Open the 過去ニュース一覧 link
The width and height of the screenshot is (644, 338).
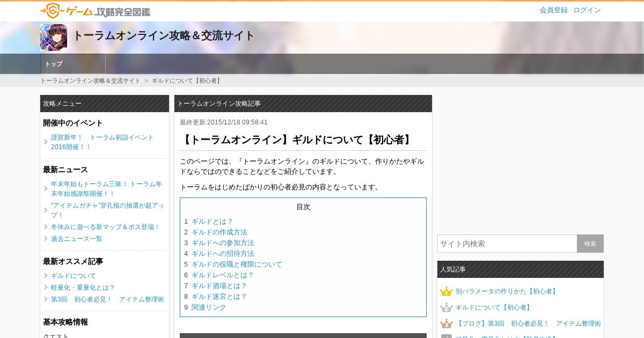click(77, 239)
